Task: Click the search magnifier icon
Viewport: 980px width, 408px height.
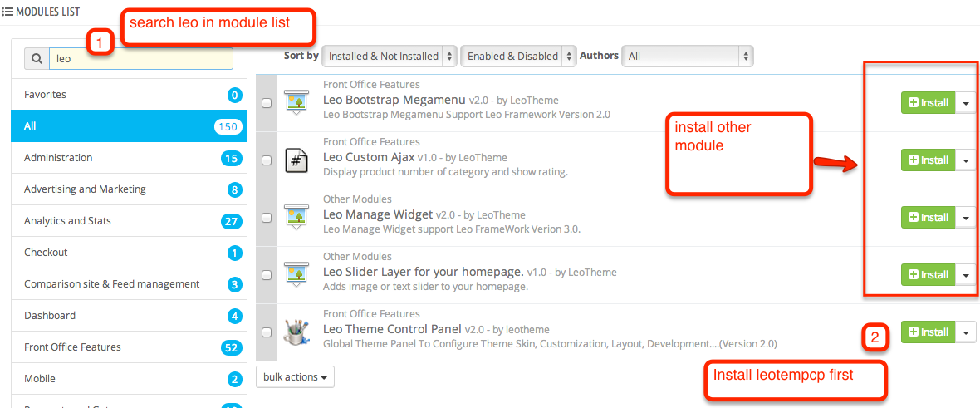Action: [37, 59]
